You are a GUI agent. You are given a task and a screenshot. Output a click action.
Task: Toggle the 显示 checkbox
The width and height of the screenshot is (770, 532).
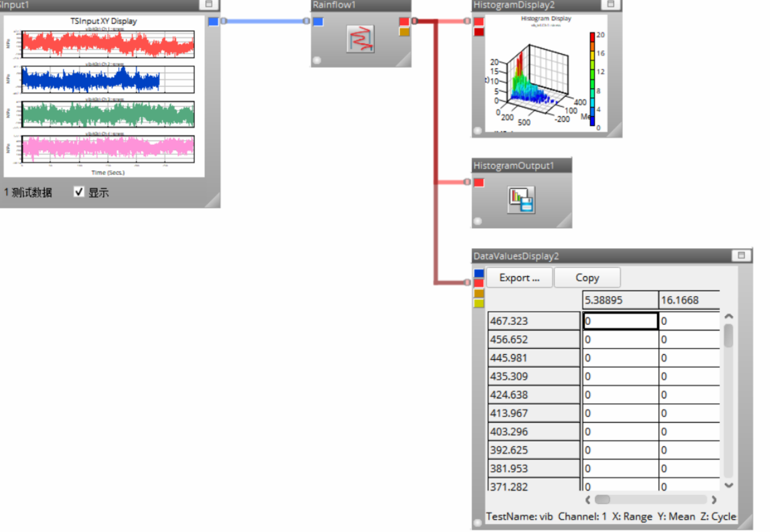coord(79,192)
